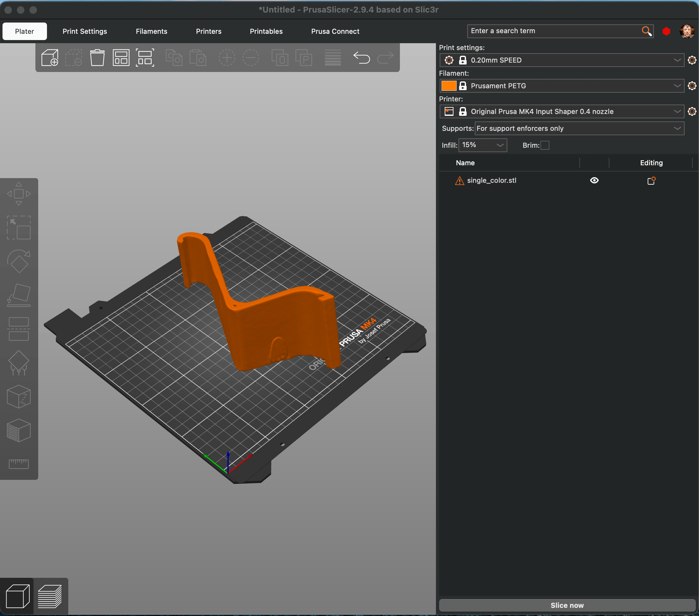The width and height of the screenshot is (699, 616).
Task: Click the orange filament color swatch
Action: pos(448,86)
